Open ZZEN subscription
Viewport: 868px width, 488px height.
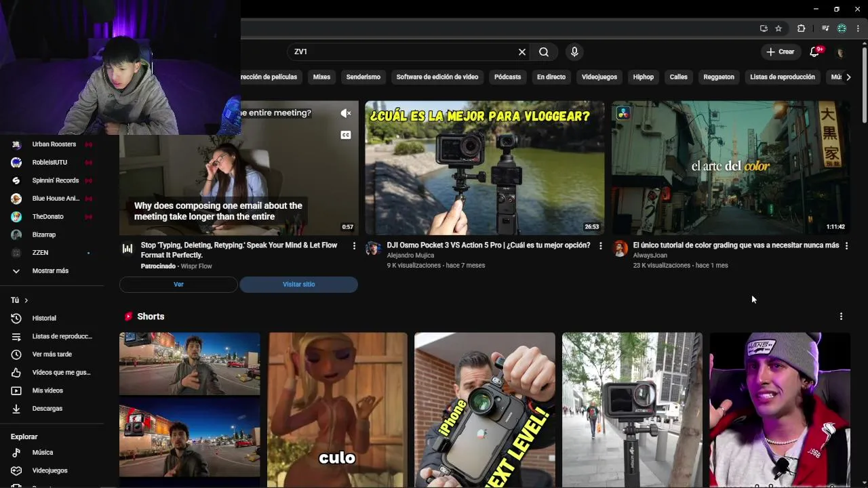[x=40, y=253]
